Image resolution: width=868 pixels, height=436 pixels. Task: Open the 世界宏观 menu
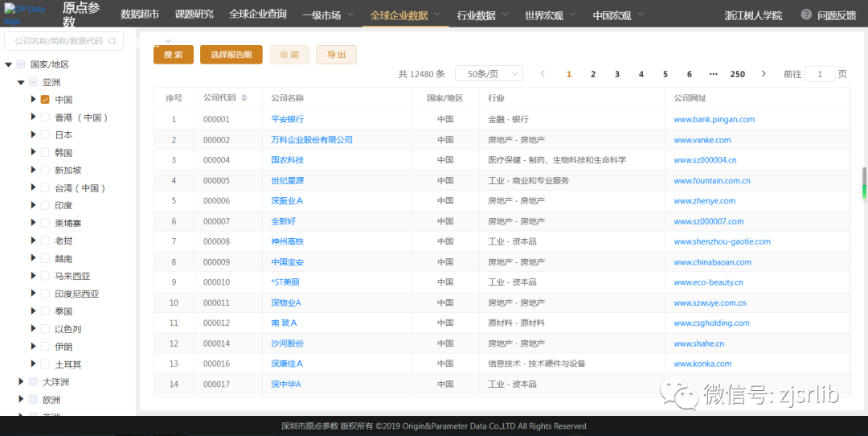point(551,15)
